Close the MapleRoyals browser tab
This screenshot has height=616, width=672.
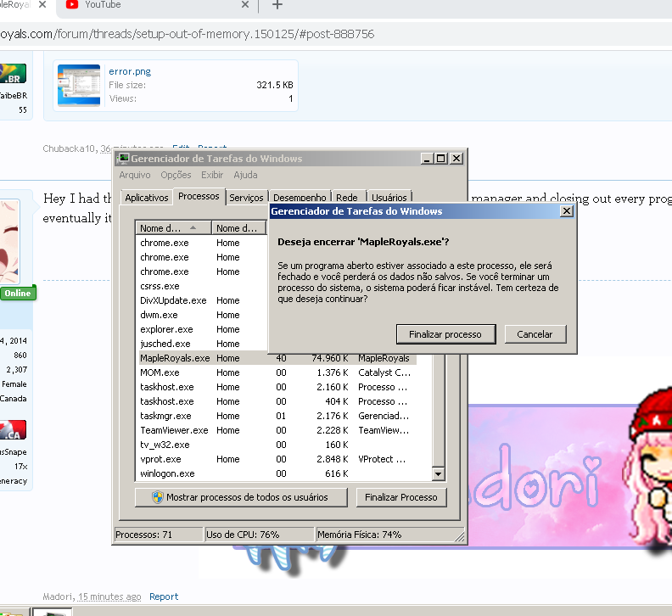(42, 5)
